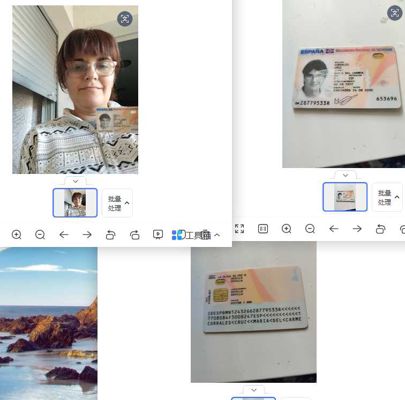Zoom out in the selfie image viewer
Image resolution: width=405 pixels, height=400 pixels.
click(x=40, y=234)
